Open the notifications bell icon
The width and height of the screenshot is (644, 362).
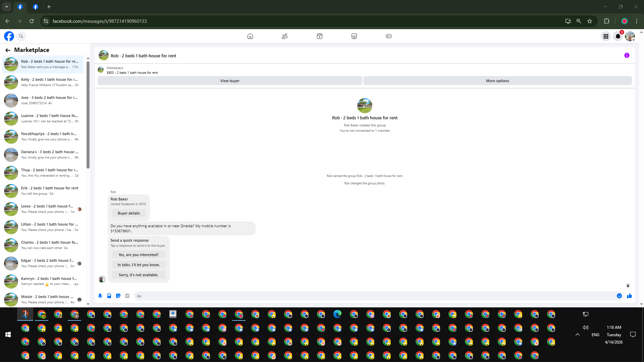click(618, 36)
